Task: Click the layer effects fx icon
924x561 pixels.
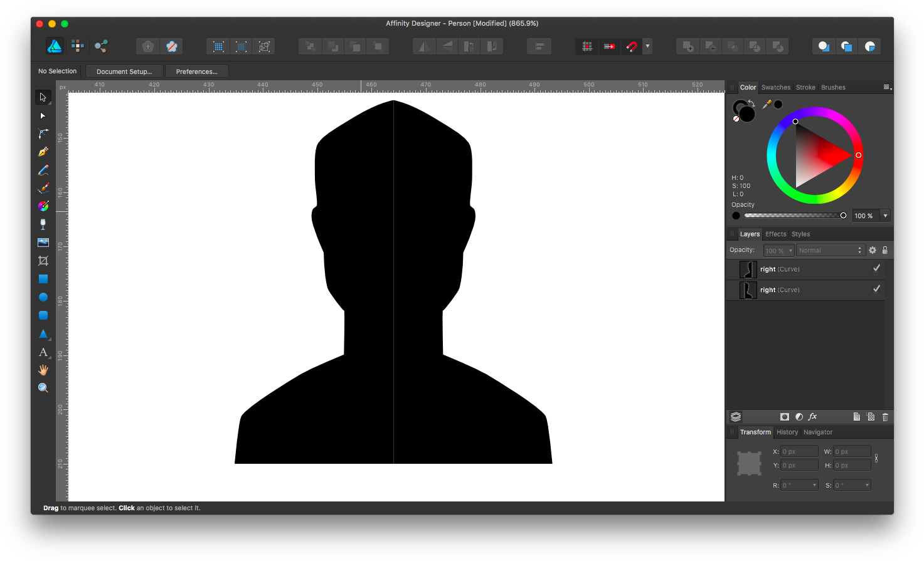Action: pos(812,417)
